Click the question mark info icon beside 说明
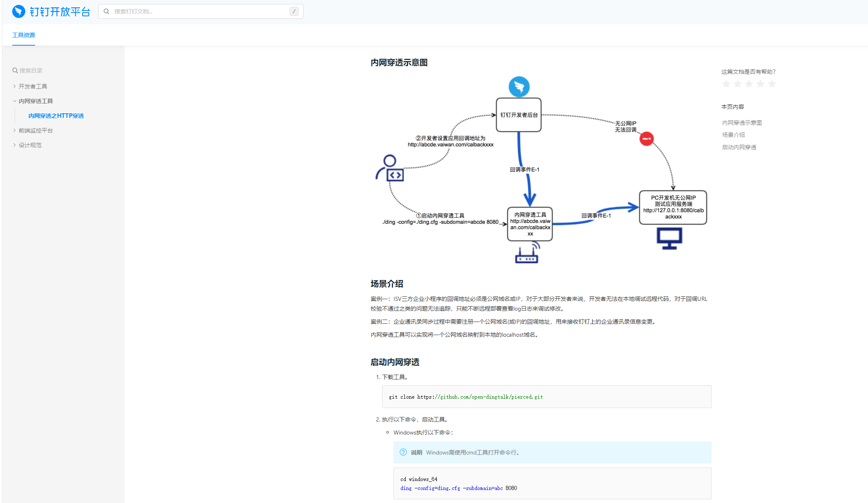Screen dimensions: 868x503 pos(403,452)
